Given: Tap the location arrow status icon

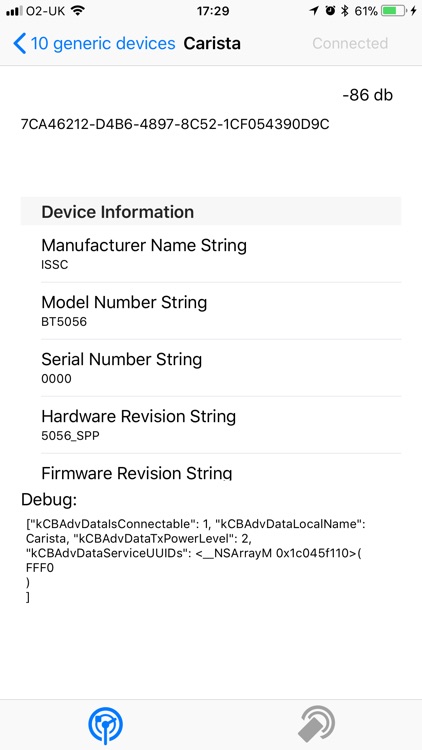Looking at the screenshot, I should click(314, 11).
